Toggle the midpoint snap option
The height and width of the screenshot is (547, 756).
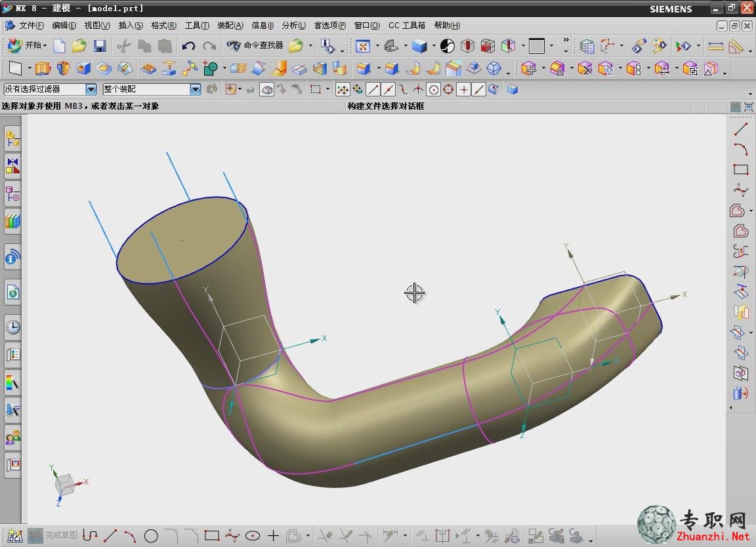click(x=388, y=90)
